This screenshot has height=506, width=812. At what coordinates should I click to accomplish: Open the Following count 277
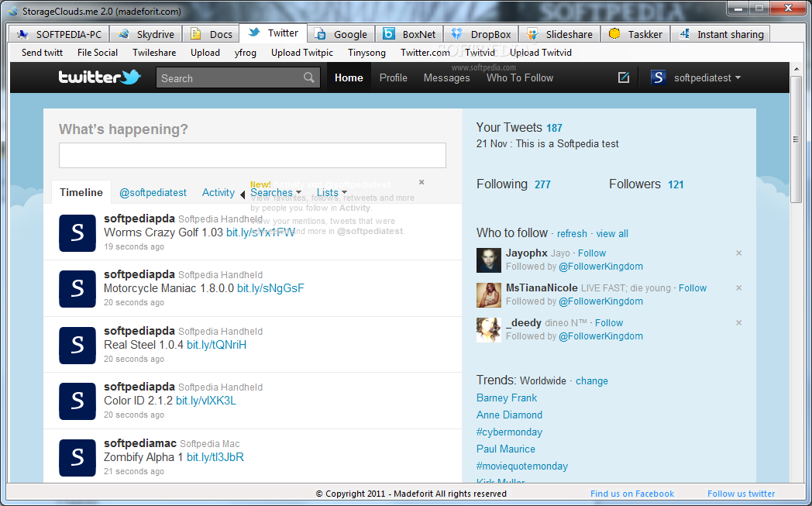click(x=542, y=185)
